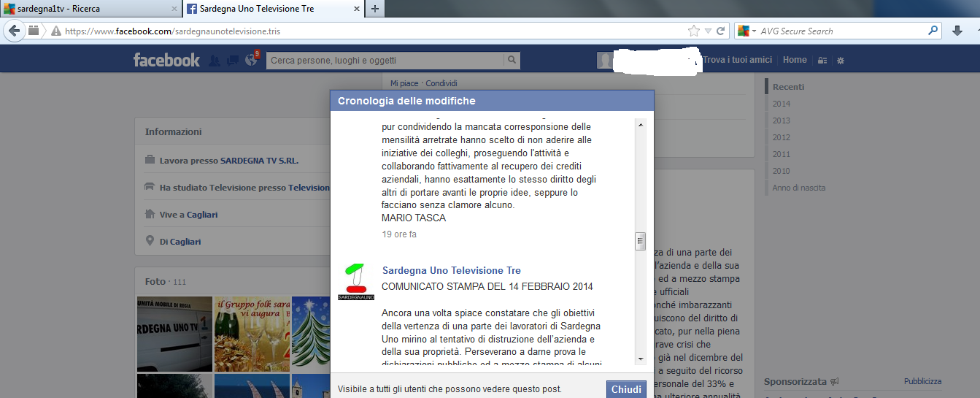The height and width of the screenshot is (398, 980).
Task: Click the house icon beside Vive a
Action: coord(150,215)
